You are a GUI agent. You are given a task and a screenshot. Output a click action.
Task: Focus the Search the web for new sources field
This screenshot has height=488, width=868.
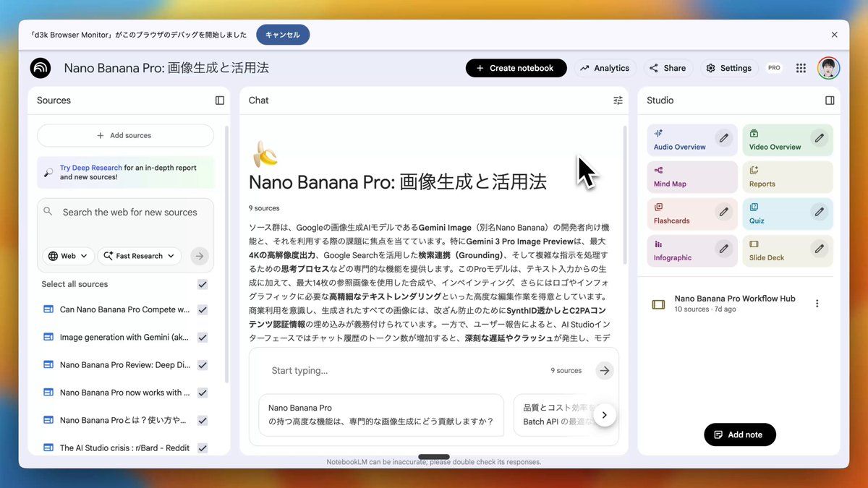[130, 213]
